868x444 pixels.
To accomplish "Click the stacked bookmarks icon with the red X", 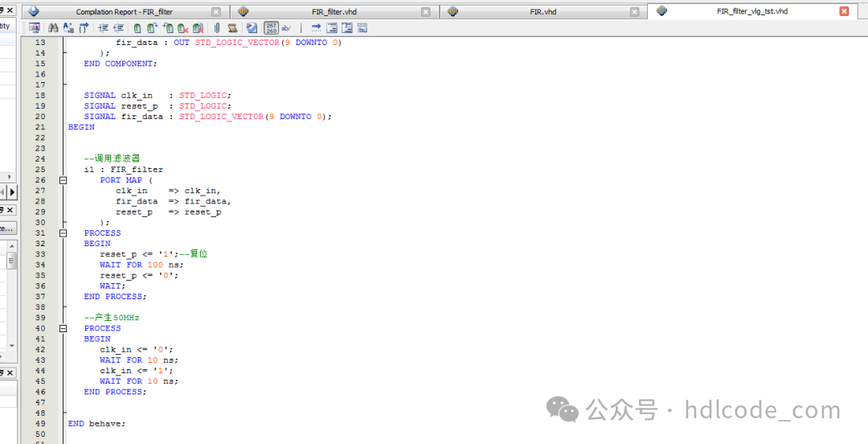I will [199, 27].
